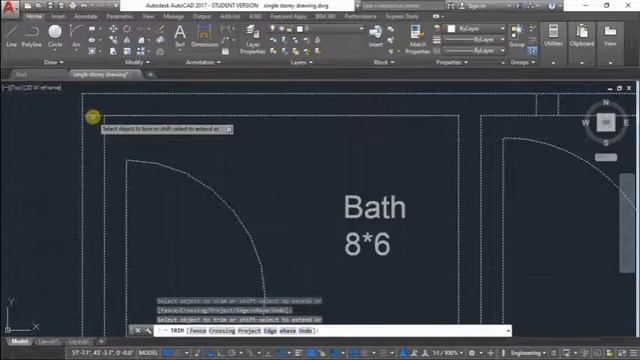
Task: Expand the Draw panel
Action: [x=53, y=62]
